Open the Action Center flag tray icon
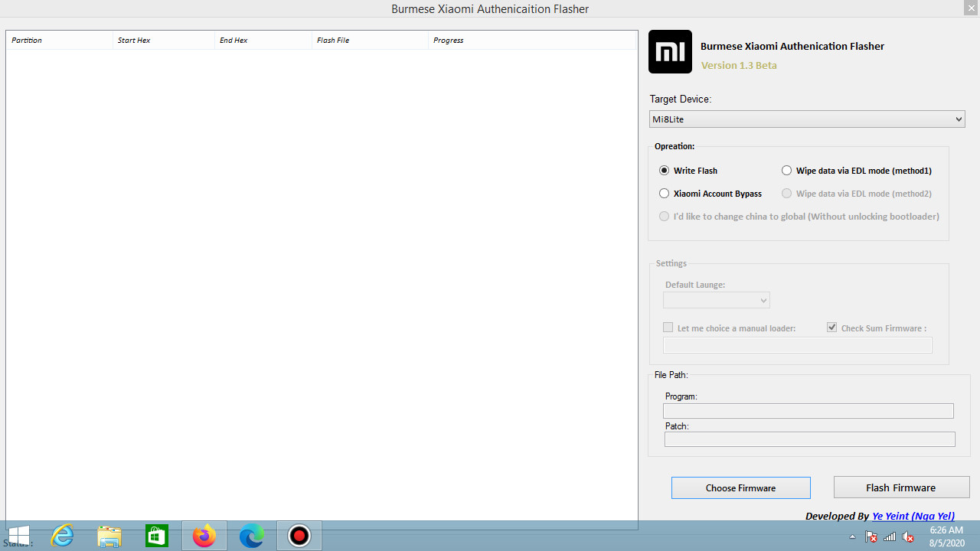This screenshot has height=551, width=980. pos(871,536)
